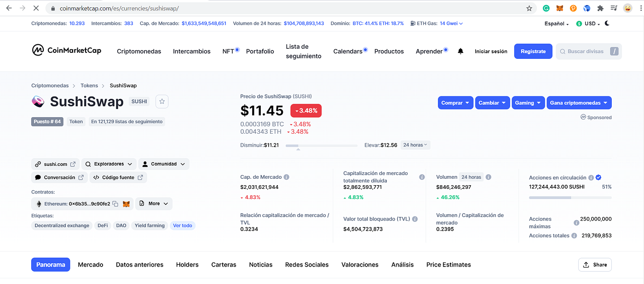Image resolution: width=644 pixels, height=284 pixels.
Task: Open the Gana criptomonedas dropdown
Action: (x=579, y=103)
